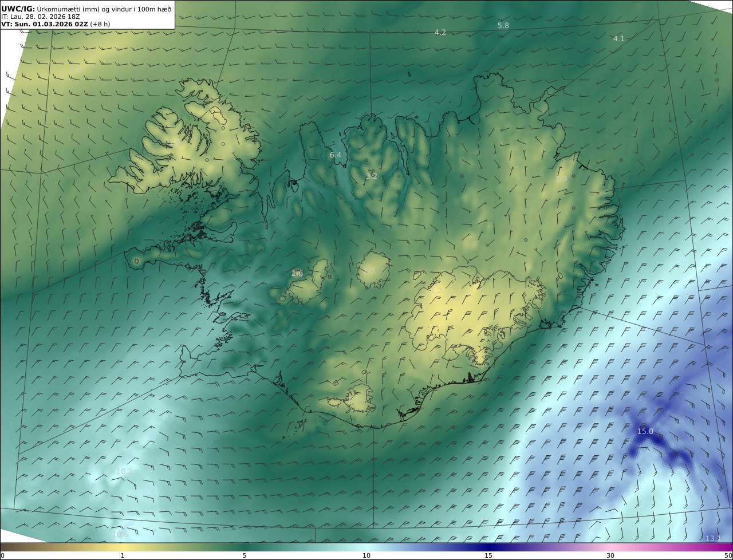Click the 4.2 value label

(440, 33)
